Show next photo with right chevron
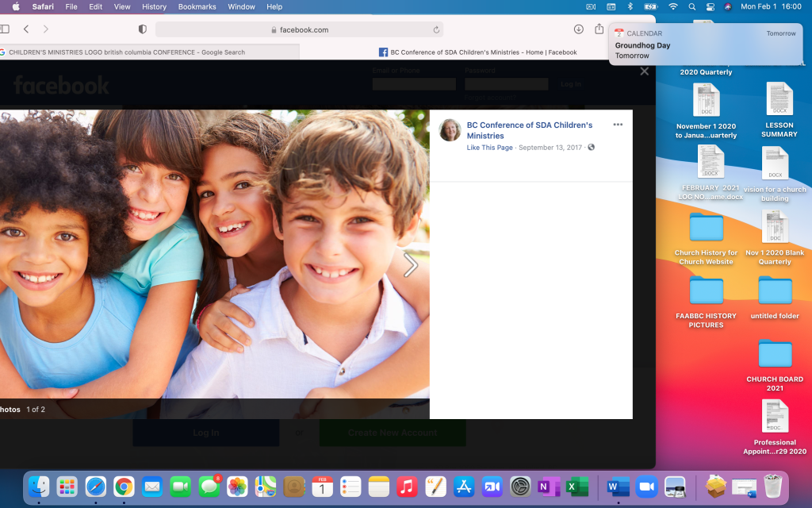 click(x=410, y=265)
